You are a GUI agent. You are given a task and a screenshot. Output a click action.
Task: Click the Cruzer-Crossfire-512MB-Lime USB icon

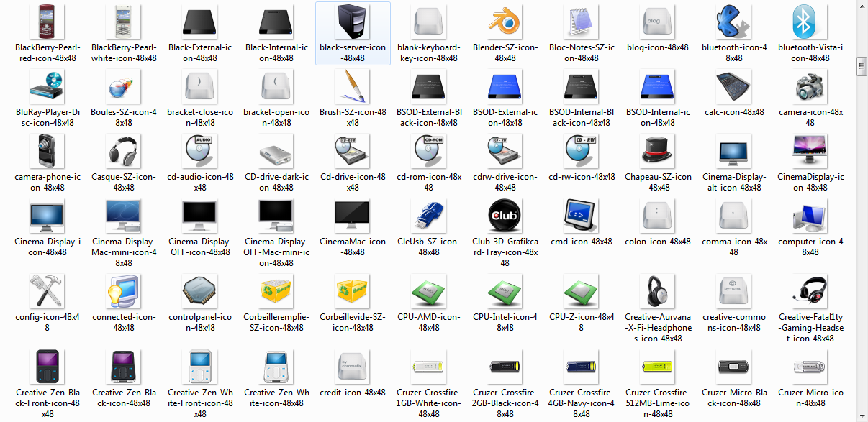click(658, 367)
